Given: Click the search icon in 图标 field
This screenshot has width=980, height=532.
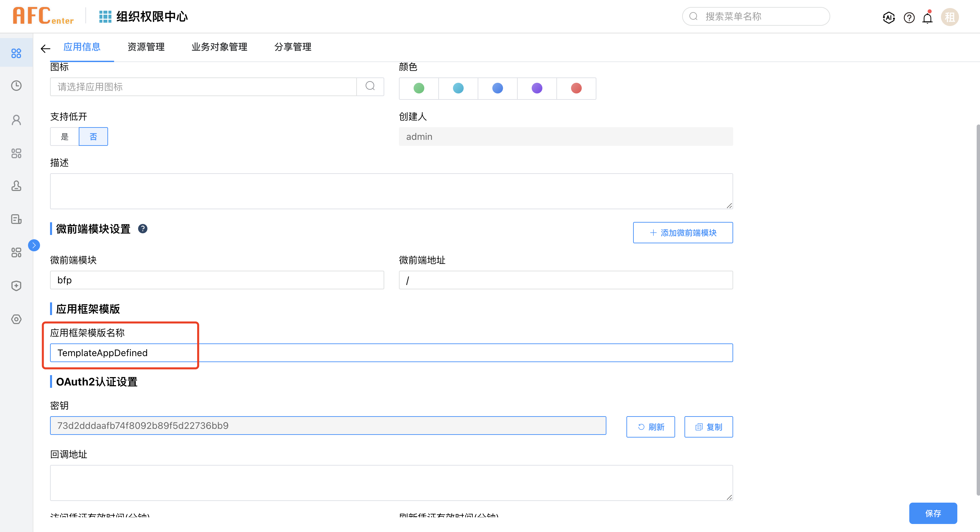Looking at the screenshot, I should coord(370,86).
